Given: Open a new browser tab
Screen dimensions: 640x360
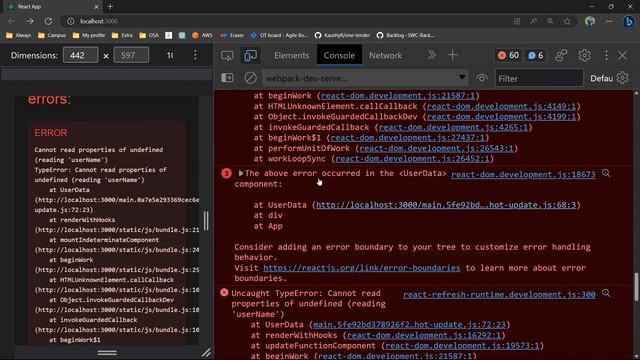Looking at the screenshot, I should (110, 7).
